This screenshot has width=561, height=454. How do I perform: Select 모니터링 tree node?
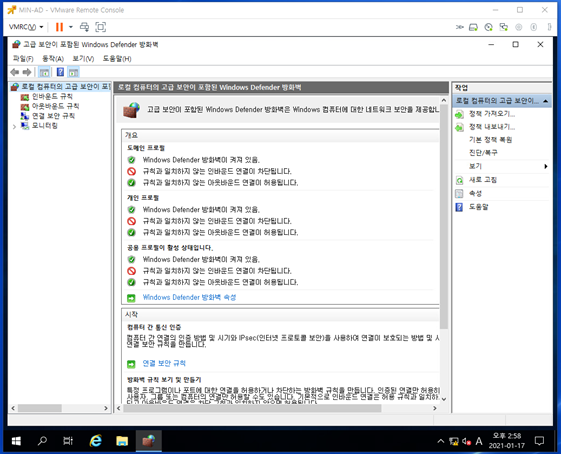45,126
